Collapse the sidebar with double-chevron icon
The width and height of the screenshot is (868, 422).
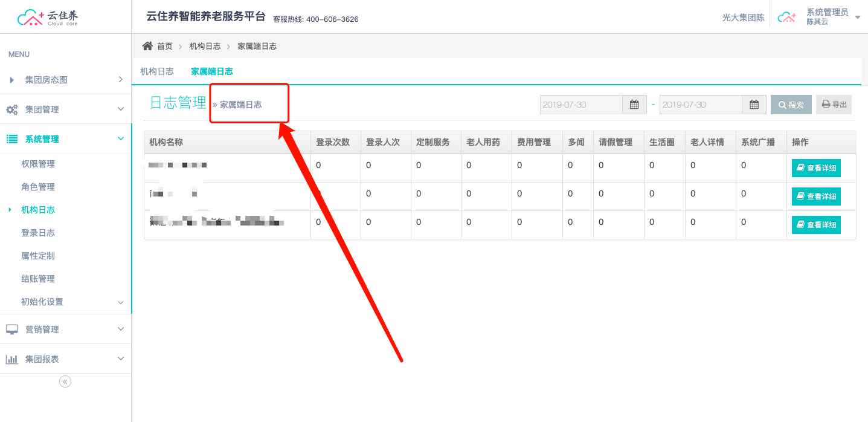pos(65,381)
